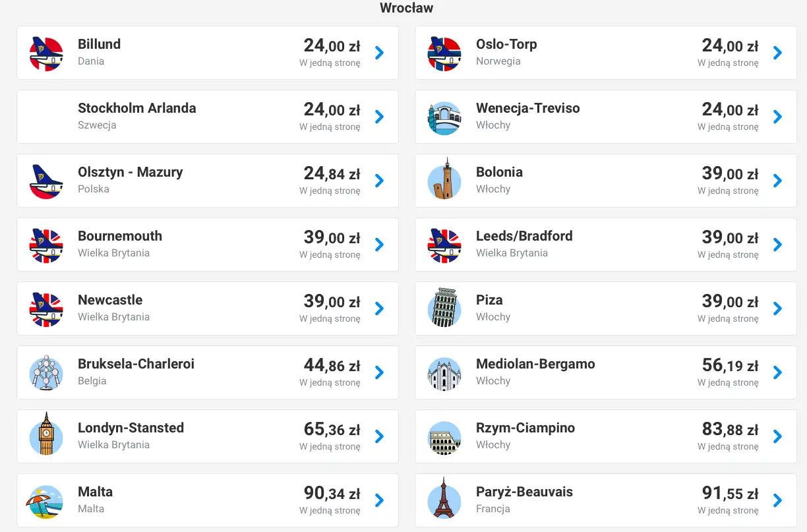Click the Rzym-Ciampino Colosseum icon
The image size is (807, 532).
tap(444, 437)
